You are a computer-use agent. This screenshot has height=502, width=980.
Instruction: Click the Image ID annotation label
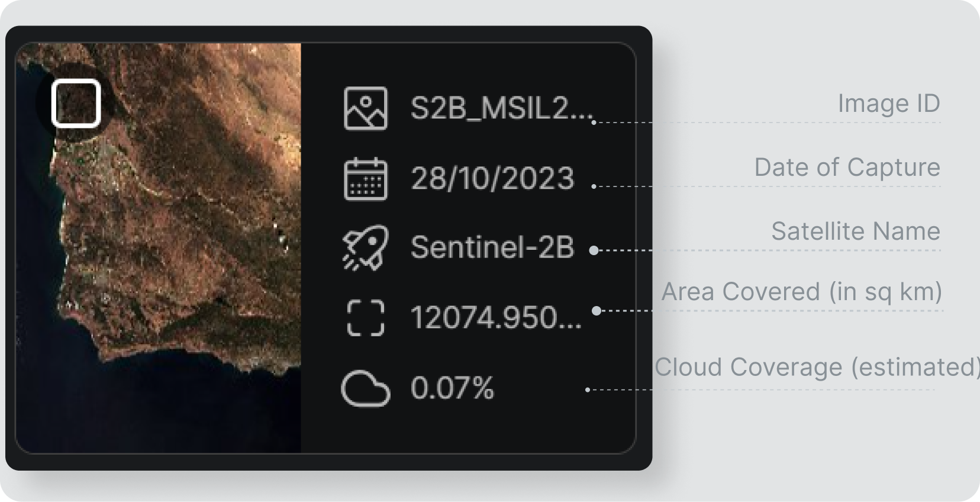tap(889, 104)
